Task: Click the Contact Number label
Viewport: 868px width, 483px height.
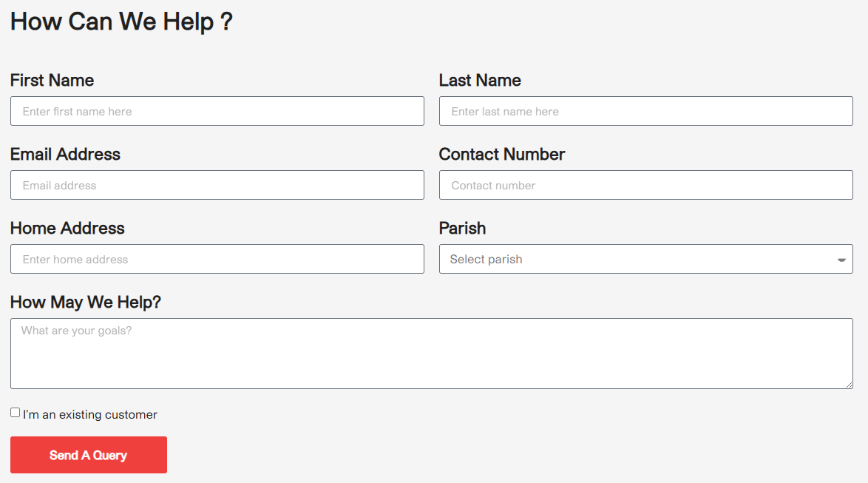Action: (502, 154)
